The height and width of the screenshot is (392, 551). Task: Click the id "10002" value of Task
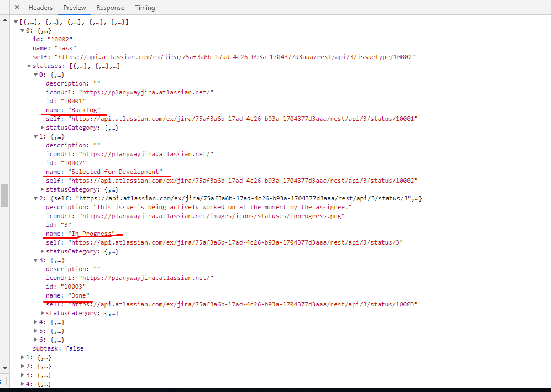60,39
